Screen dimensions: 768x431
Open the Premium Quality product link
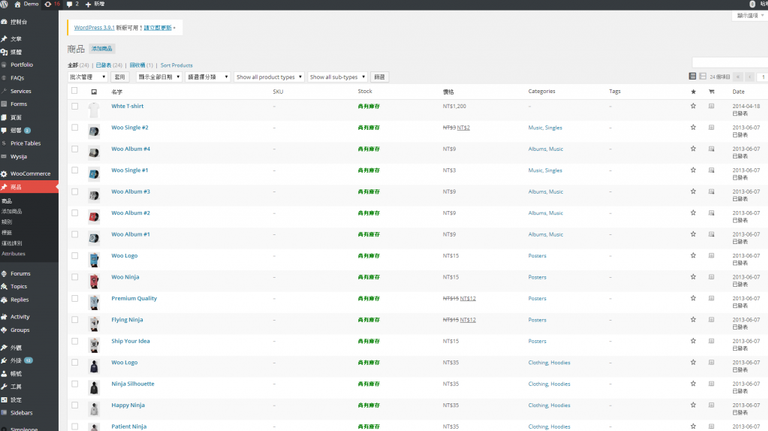pyautogui.click(x=134, y=298)
